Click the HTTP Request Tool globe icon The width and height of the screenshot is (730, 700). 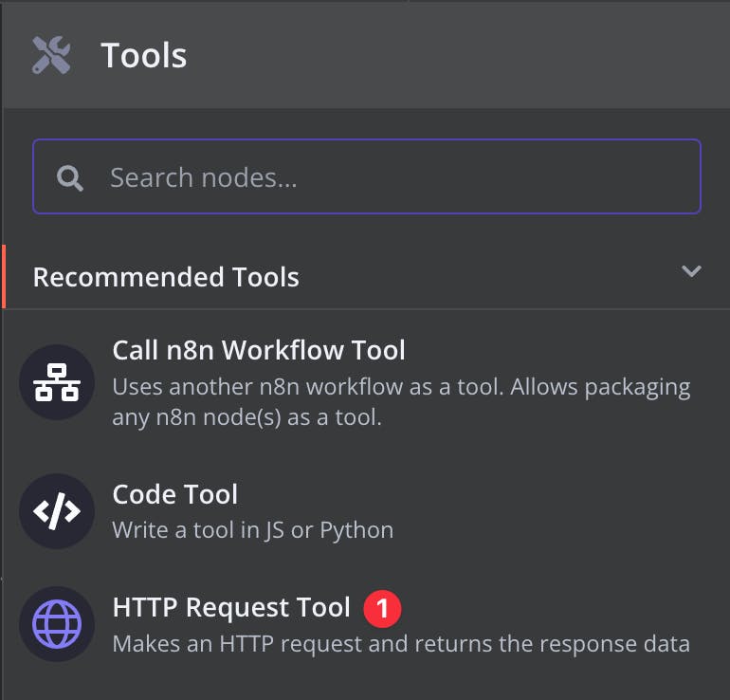(x=57, y=625)
